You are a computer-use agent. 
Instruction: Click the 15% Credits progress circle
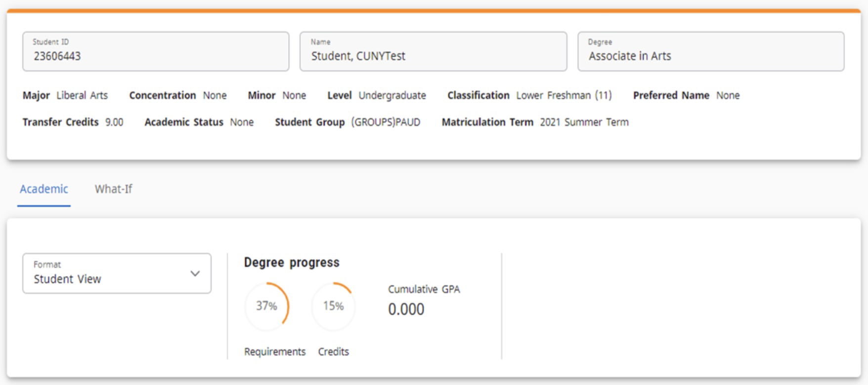333,306
